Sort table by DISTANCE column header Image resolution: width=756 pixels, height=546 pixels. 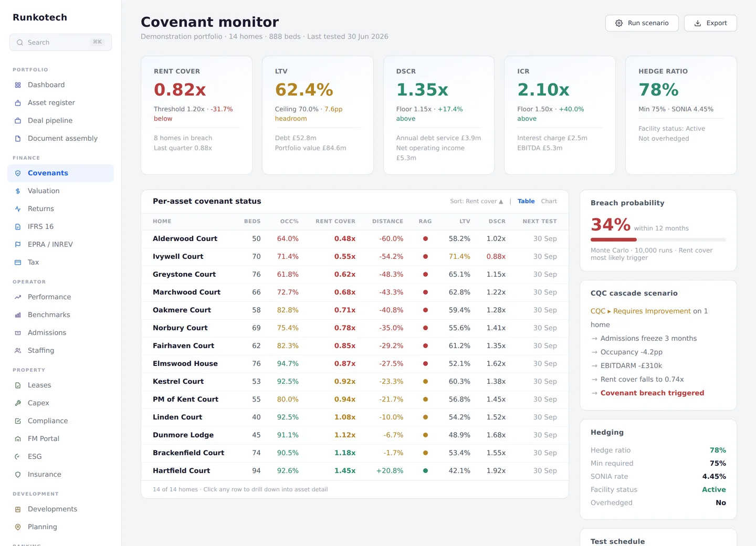(387, 222)
